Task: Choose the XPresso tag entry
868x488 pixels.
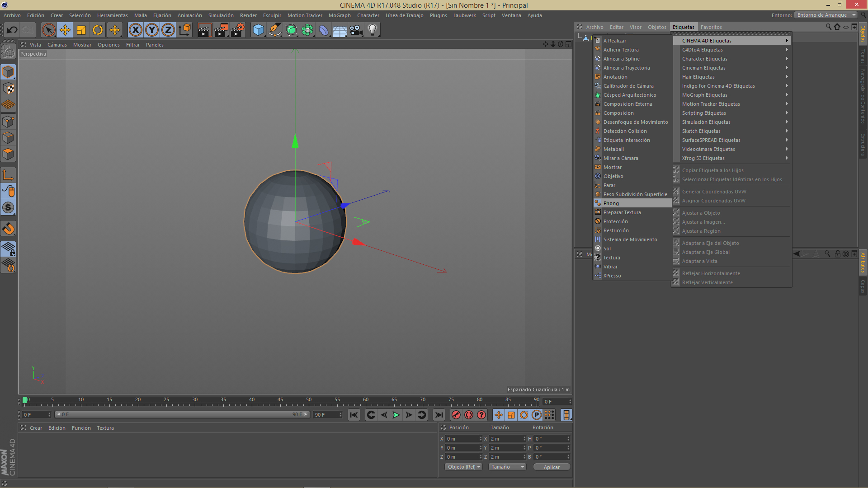Action: click(x=632, y=276)
